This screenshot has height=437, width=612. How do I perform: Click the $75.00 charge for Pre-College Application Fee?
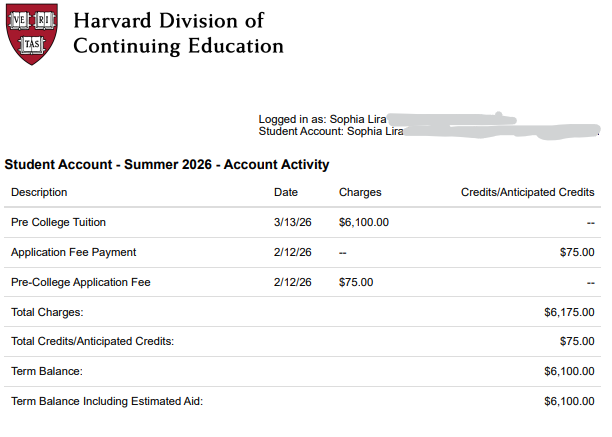(x=356, y=282)
